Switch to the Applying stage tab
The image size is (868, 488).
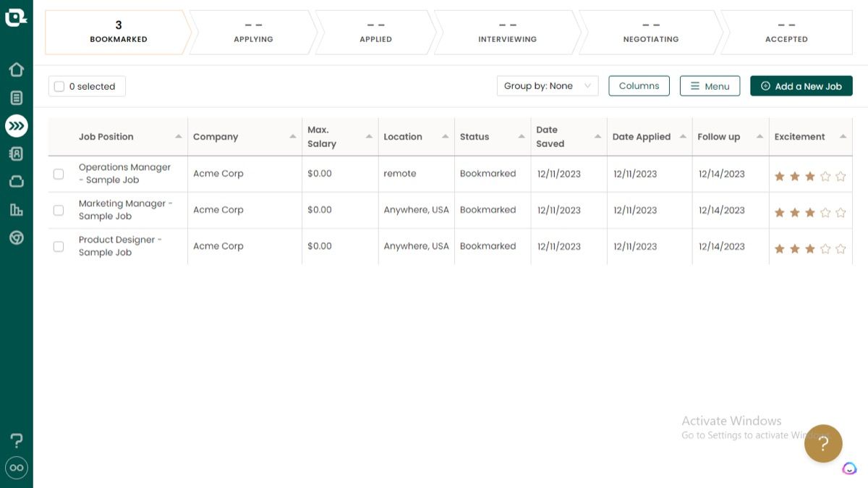pos(253,33)
